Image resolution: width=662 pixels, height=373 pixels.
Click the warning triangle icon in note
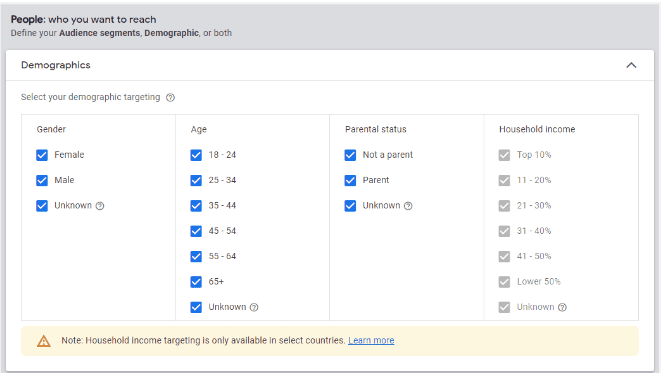tap(43, 341)
